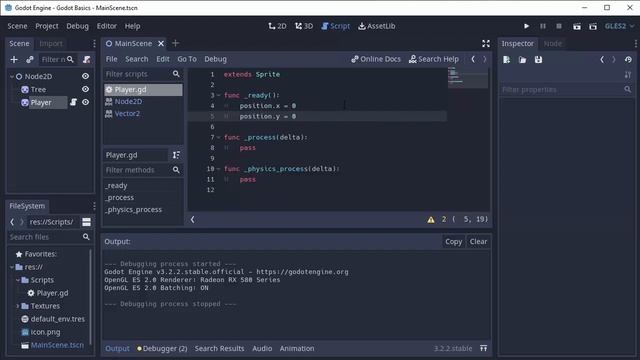Open the script Search menu

point(137,59)
